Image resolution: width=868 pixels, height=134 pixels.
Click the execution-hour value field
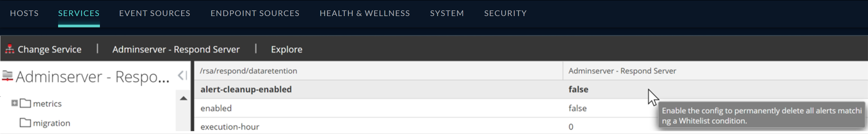point(571,127)
